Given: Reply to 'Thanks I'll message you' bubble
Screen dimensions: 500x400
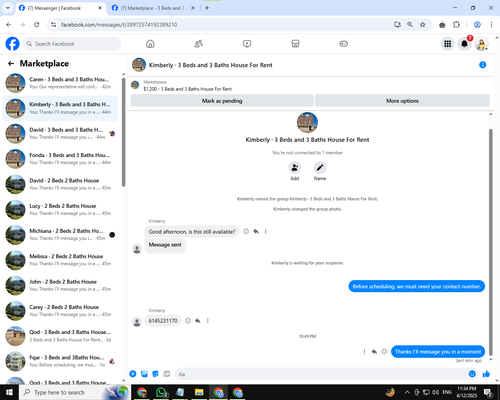Looking at the screenshot, I should click(x=374, y=352).
